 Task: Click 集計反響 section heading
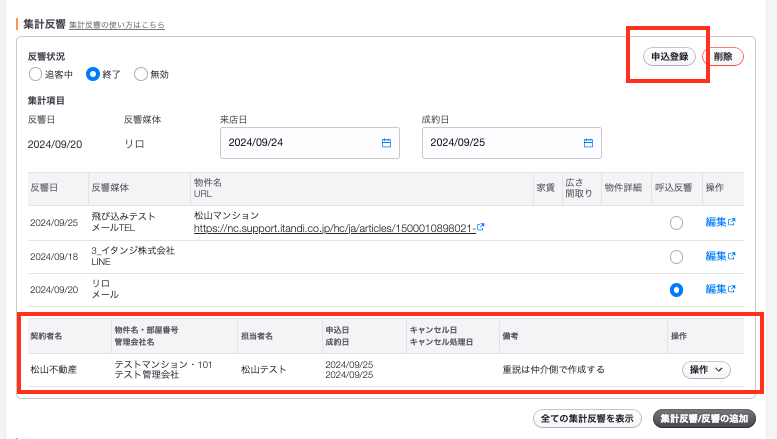(44, 24)
